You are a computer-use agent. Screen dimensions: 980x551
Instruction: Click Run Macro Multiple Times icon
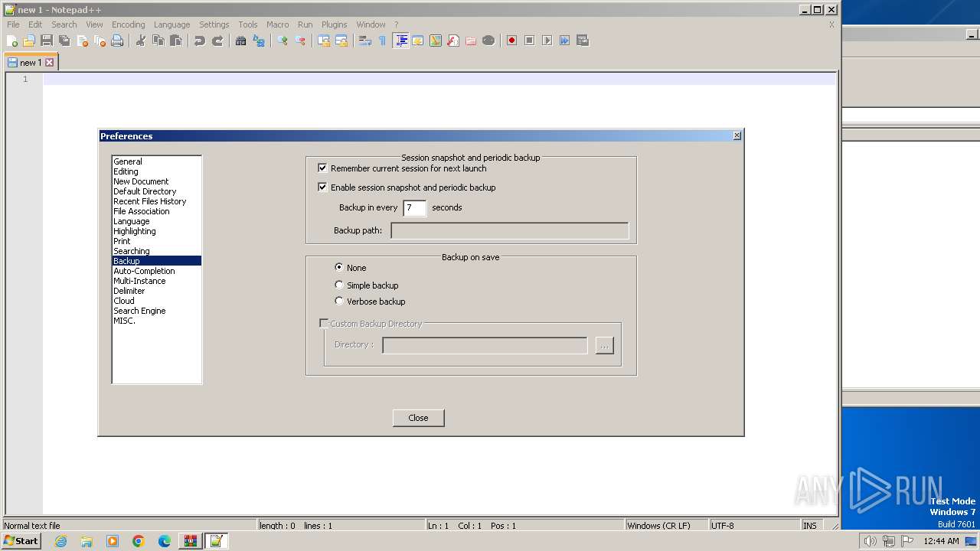click(x=564, y=41)
